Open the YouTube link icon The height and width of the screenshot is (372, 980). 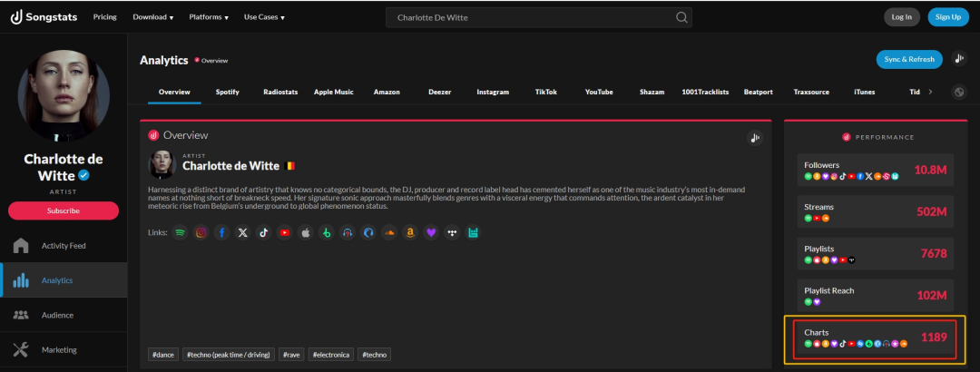pyautogui.click(x=285, y=232)
